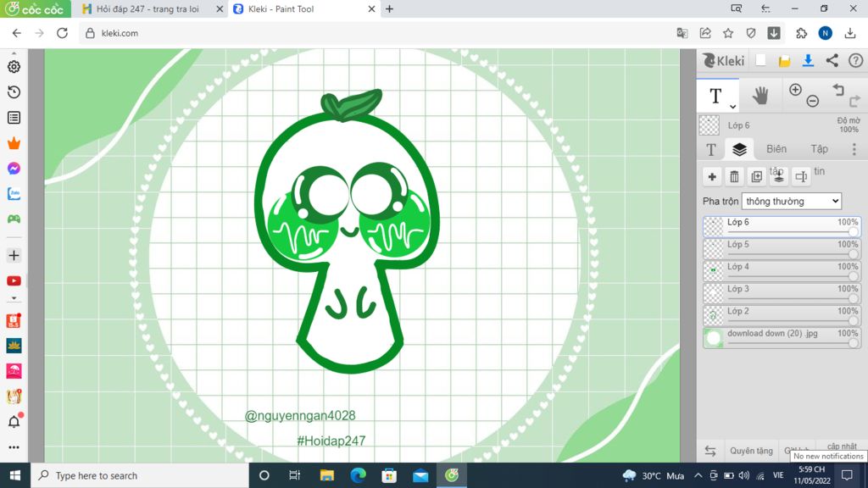Click the Quyên tặng (Donate) button
Image resolution: width=868 pixels, height=488 pixels.
coord(751,451)
